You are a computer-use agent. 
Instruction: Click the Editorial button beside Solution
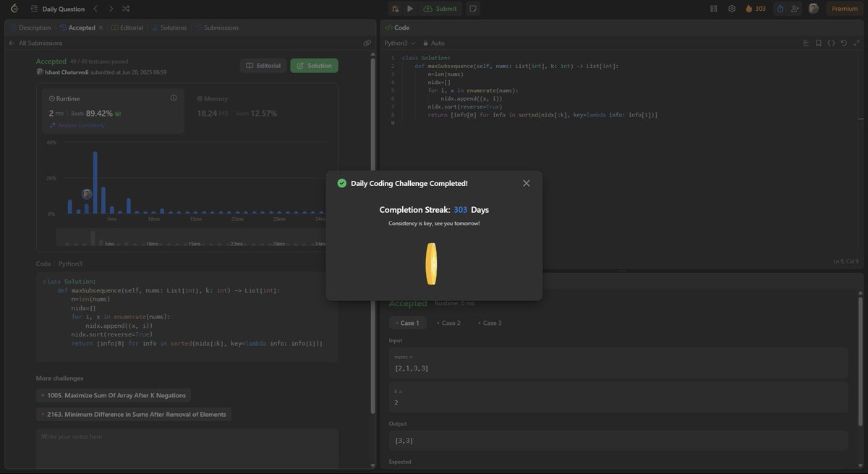[x=263, y=65]
